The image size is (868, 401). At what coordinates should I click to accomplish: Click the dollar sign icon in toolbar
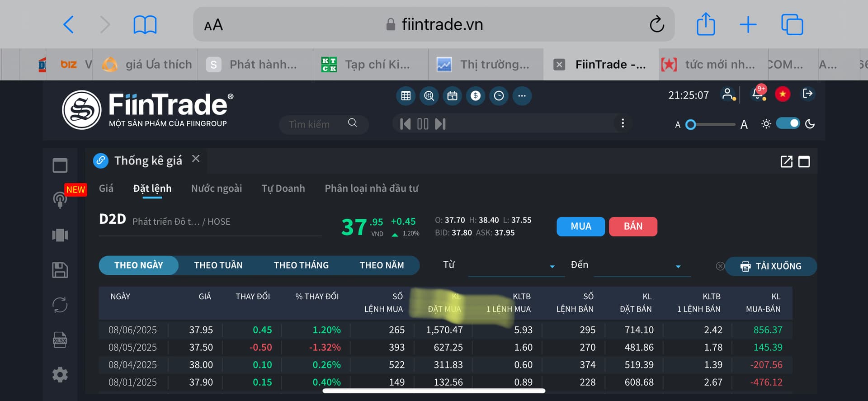coord(475,96)
